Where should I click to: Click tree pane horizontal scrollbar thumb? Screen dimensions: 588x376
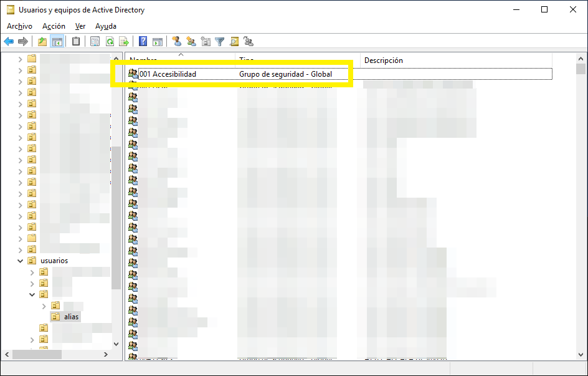tap(37, 354)
